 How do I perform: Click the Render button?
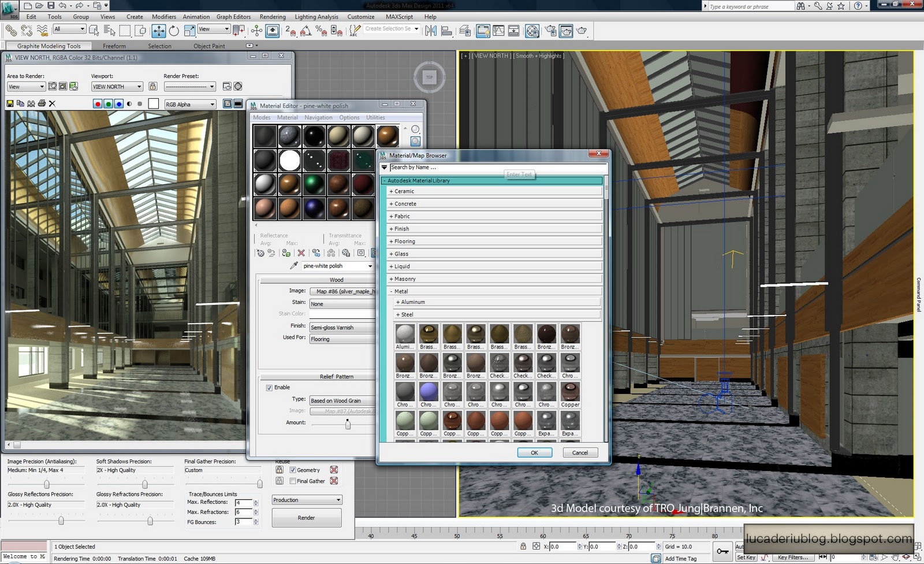[x=307, y=518]
